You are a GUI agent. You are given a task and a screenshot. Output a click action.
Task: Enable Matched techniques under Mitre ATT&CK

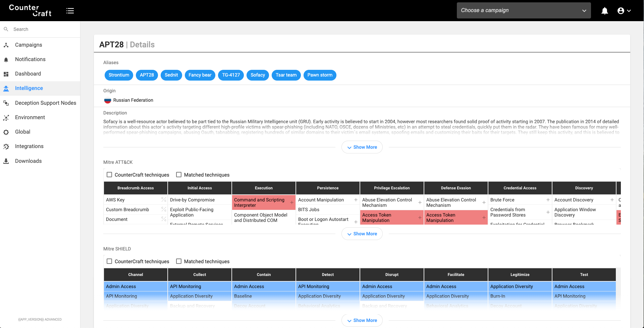[x=179, y=175]
